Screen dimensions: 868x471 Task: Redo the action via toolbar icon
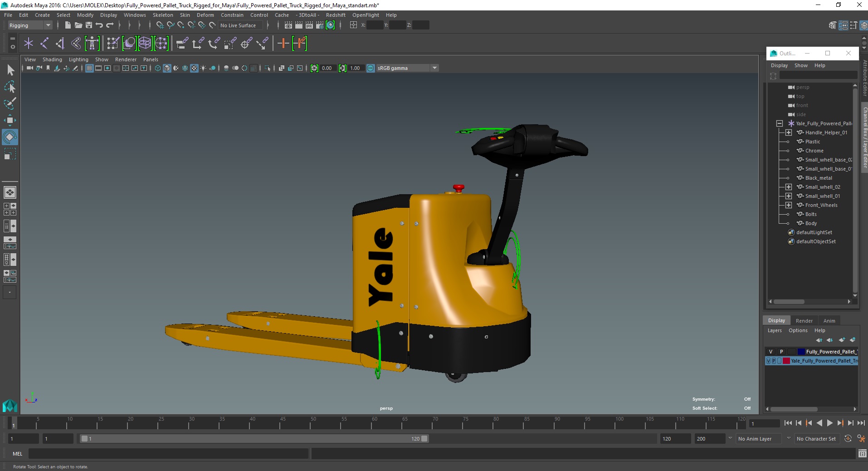pyautogui.click(x=110, y=25)
